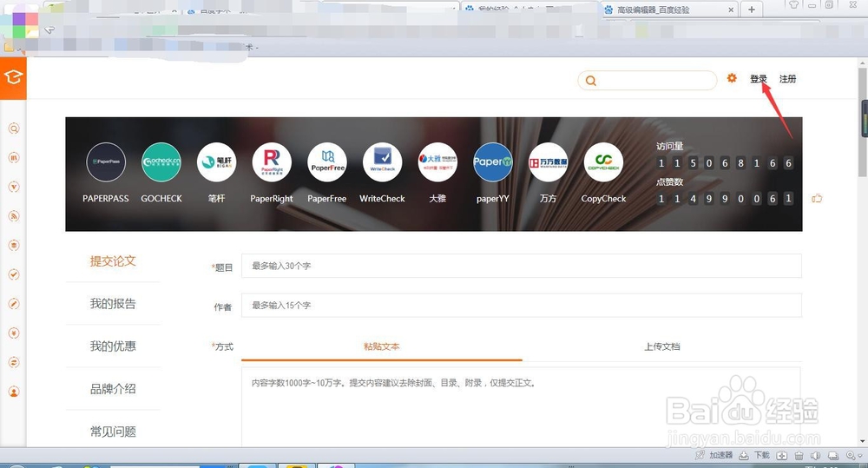
Task: Click the top search input box
Action: click(x=648, y=80)
